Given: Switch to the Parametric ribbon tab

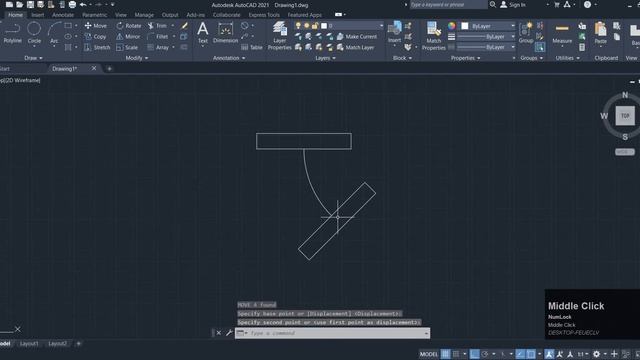Looking at the screenshot, I should pyautogui.click(x=94, y=15).
